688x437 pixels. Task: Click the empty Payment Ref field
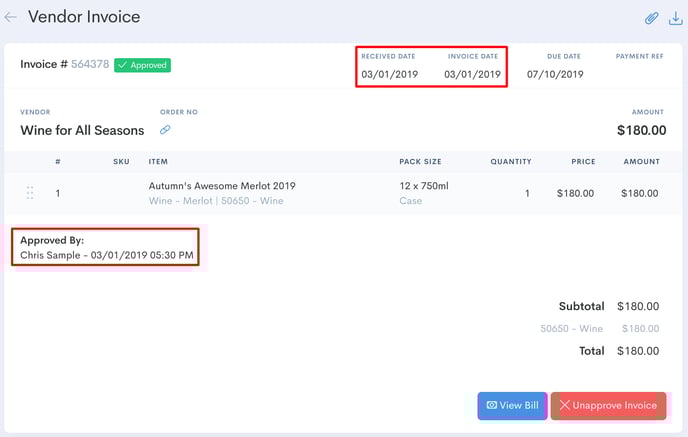coord(639,74)
